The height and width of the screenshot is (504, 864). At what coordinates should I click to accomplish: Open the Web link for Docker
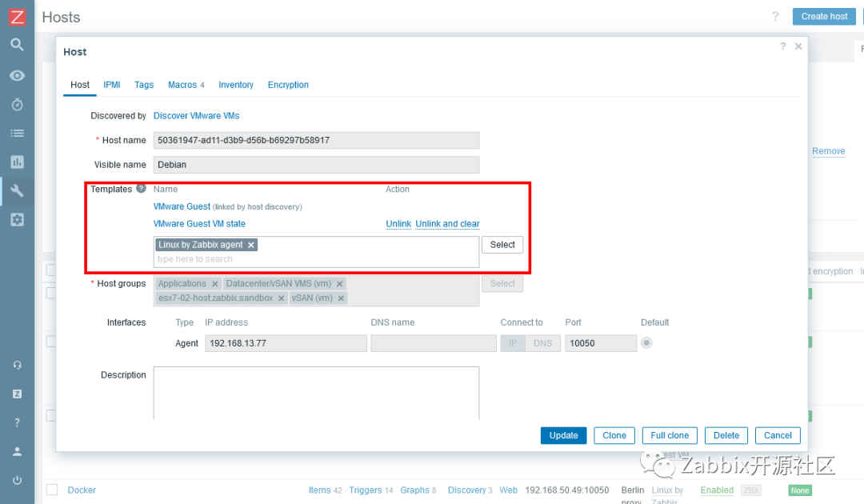click(509, 490)
